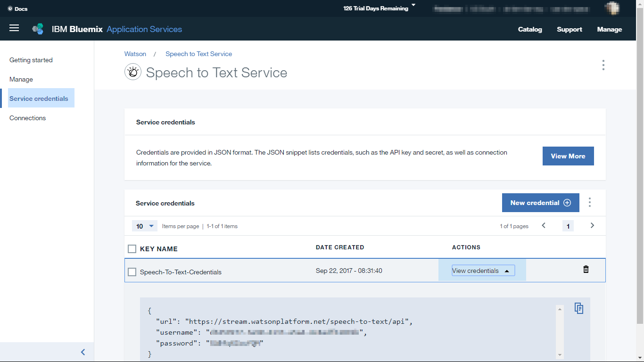This screenshot has width=644, height=362.
Task: Open Speech to Text Service breadcrumb link
Action: coord(198,54)
